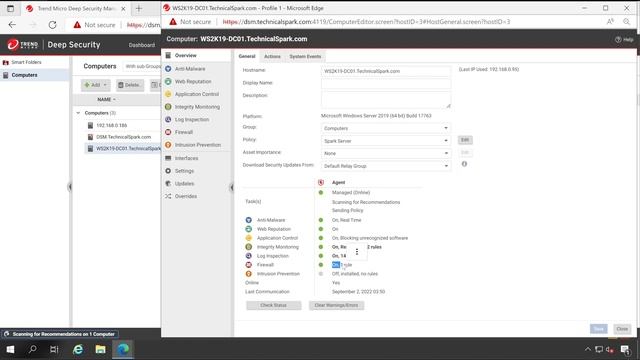Click the Intrusion Prevention status row icon
The height and width of the screenshot is (360, 640).
coord(249,274)
